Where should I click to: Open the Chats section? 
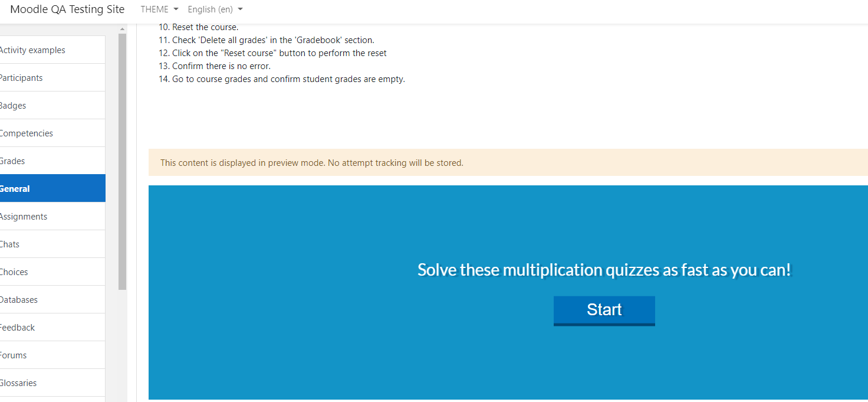52,244
